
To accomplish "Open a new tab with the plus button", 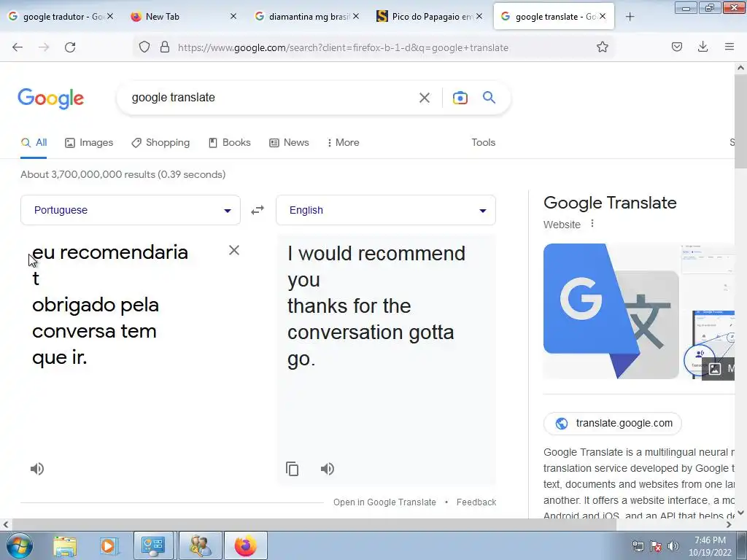I will point(630,17).
